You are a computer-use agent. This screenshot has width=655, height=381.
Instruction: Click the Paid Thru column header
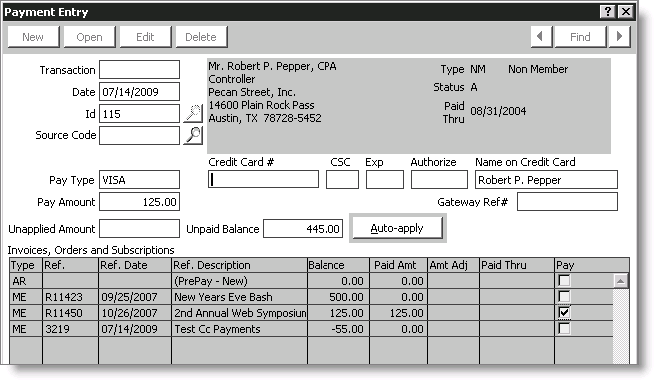[517, 265]
